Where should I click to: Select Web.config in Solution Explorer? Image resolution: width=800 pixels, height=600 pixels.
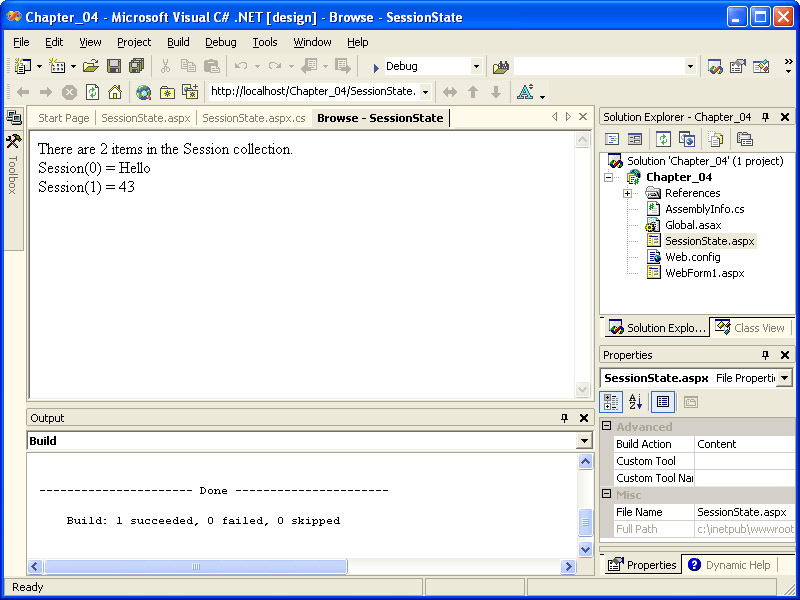click(692, 257)
